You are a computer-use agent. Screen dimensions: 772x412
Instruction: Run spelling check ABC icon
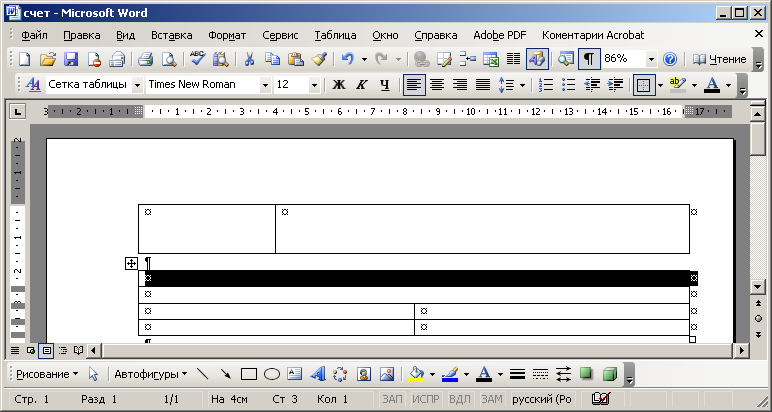198,60
